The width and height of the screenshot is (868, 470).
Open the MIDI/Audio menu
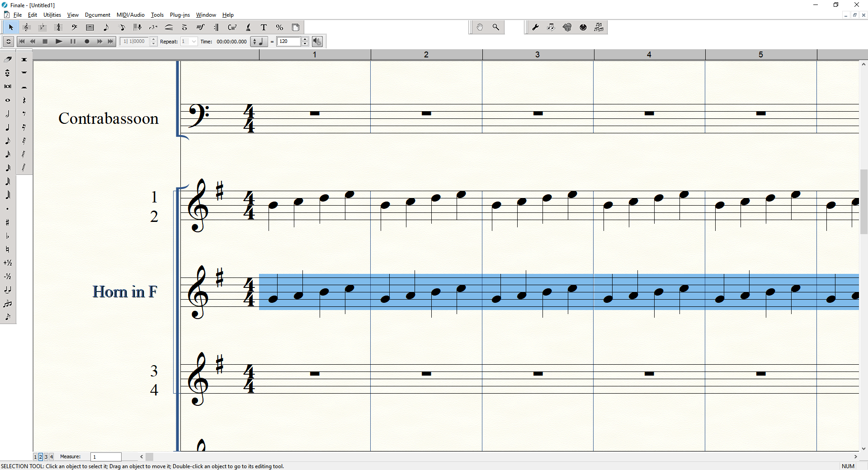pyautogui.click(x=130, y=15)
